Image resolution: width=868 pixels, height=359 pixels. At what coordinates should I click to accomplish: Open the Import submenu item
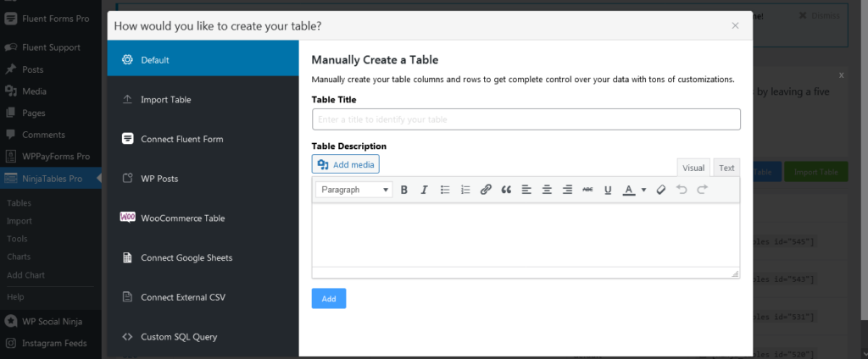[x=19, y=221]
